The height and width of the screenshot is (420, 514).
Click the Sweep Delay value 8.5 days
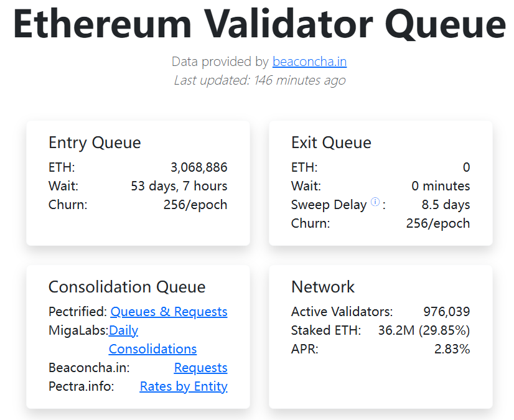(x=446, y=205)
